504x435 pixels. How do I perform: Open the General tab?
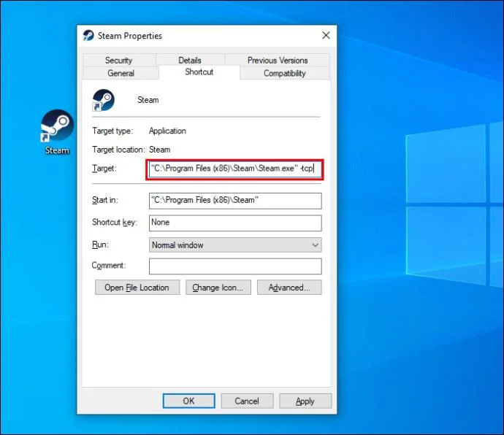coord(121,73)
